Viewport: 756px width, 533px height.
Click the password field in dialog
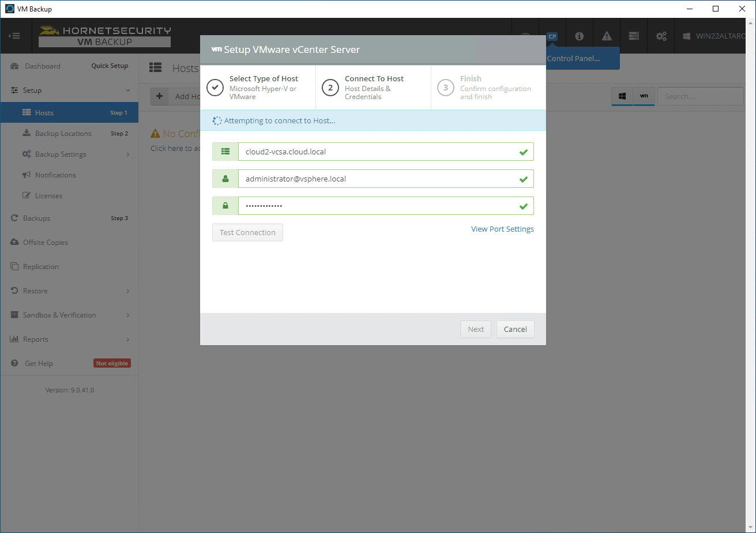click(x=386, y=206)
